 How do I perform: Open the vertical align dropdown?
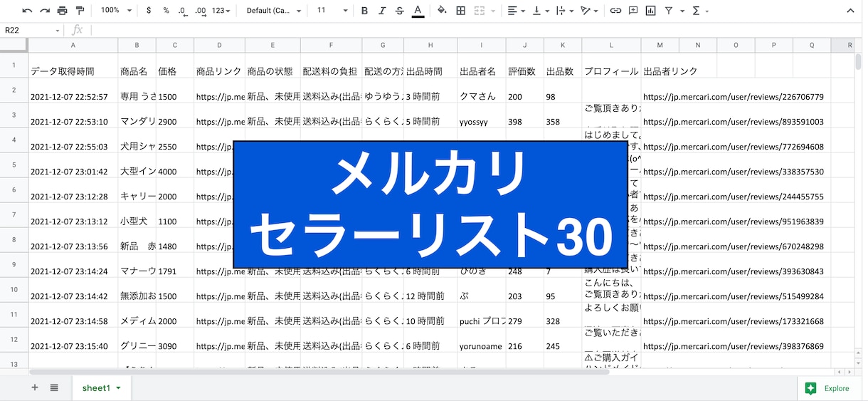point(540,11)
